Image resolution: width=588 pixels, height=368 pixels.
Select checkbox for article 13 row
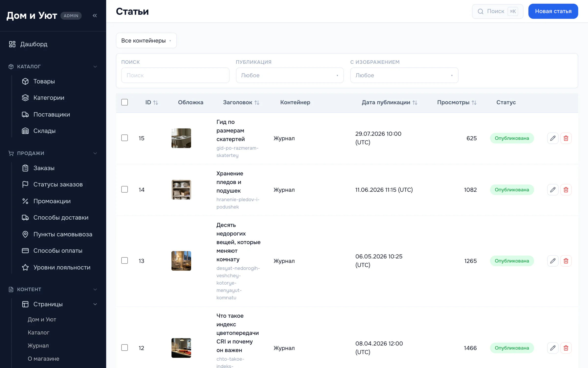coord(124,261)
